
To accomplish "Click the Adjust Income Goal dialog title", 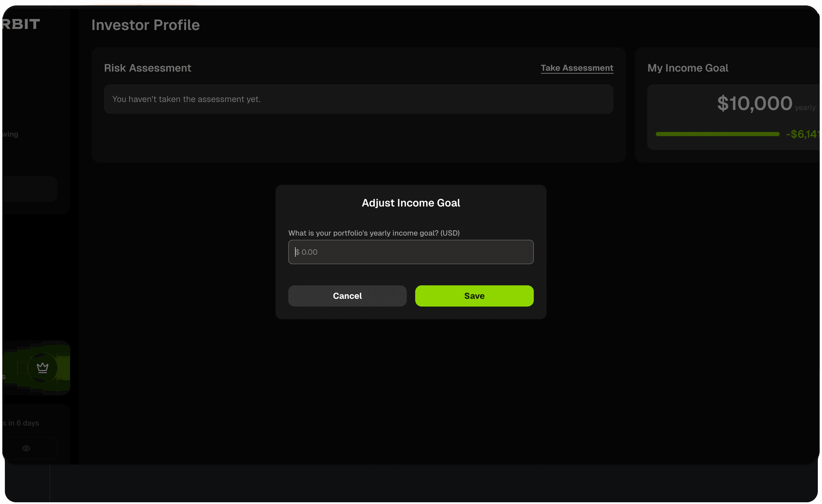I will click(x=411, y=203).
